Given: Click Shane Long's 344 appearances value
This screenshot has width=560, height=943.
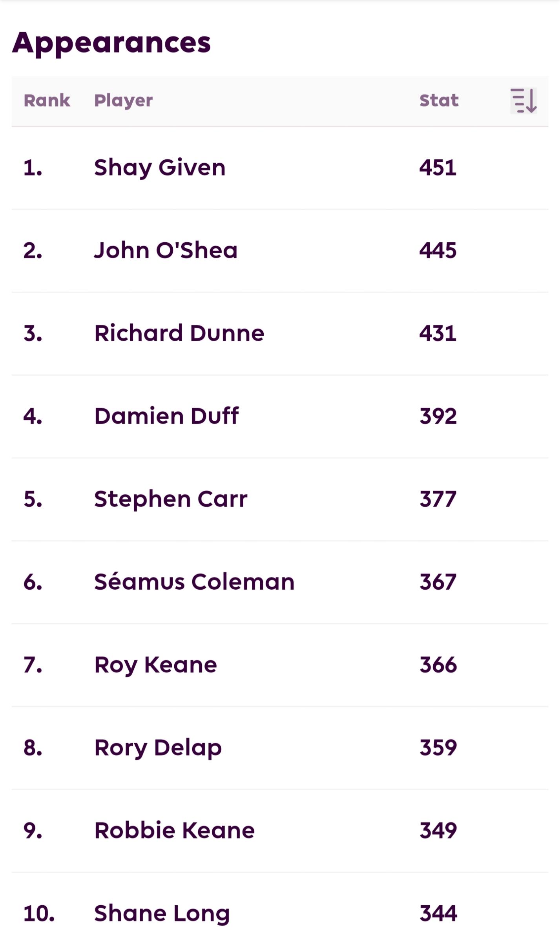Looking at the screenshot, I should point(438,914).
